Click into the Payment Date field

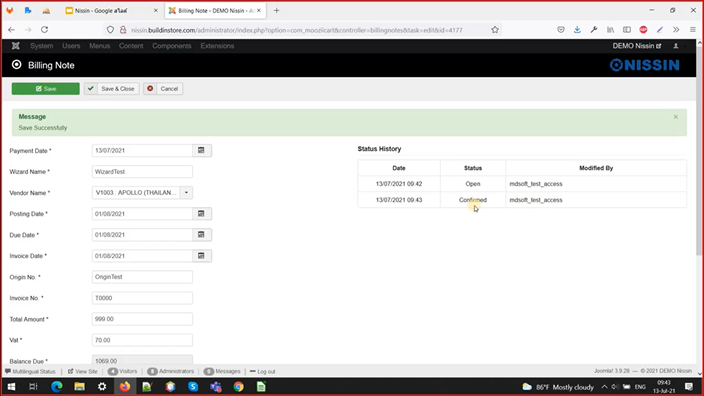point(142,150)
